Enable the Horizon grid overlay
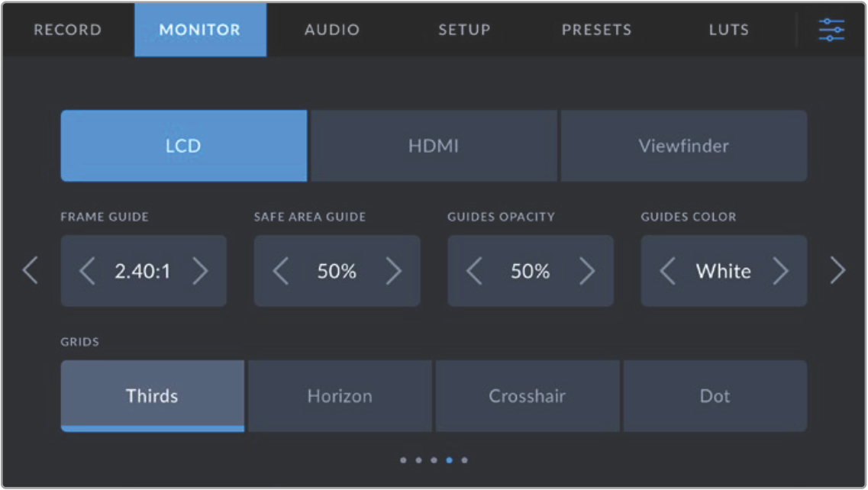 (x=340, y=396)
